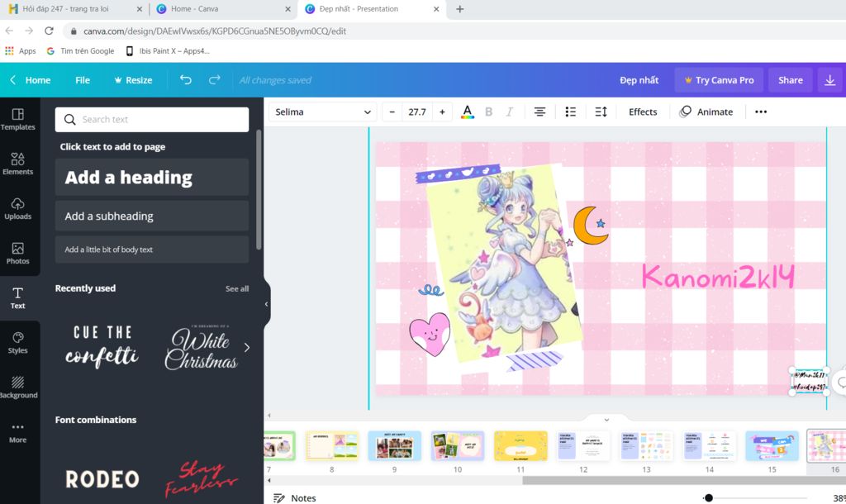
Task: Decrease the font size with minus
Action: (x=392, y=112)
